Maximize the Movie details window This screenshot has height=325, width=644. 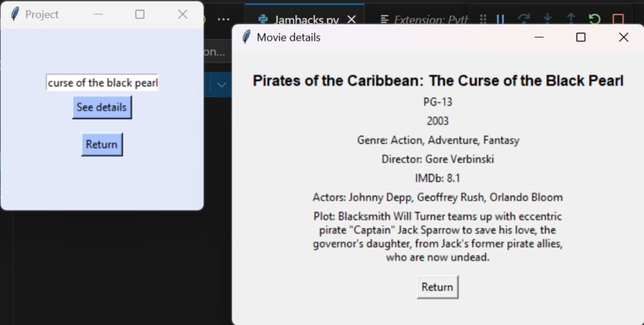pos(581,38)
